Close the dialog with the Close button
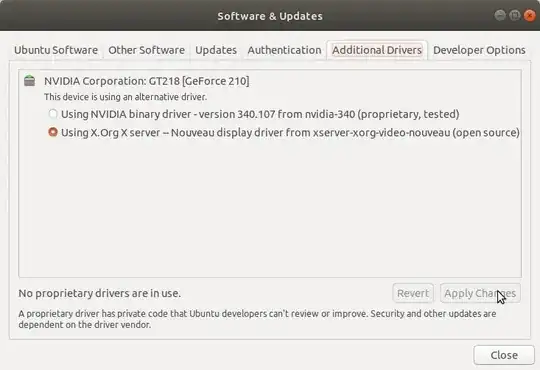The height and width of the screenshot is (370, 540). [x=504, y=355]
